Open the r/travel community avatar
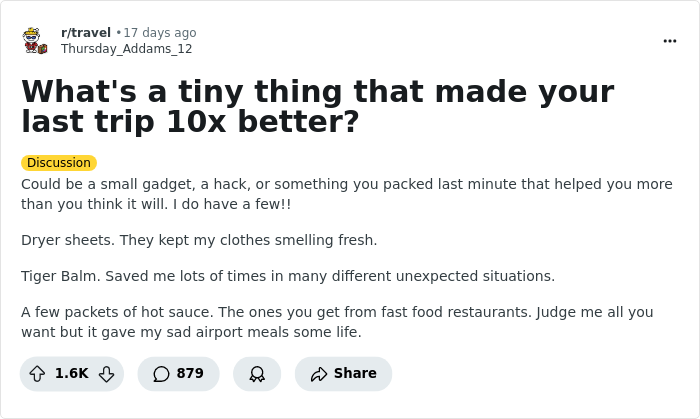This screenshot has width=700, height=419. tap(36, 41)
